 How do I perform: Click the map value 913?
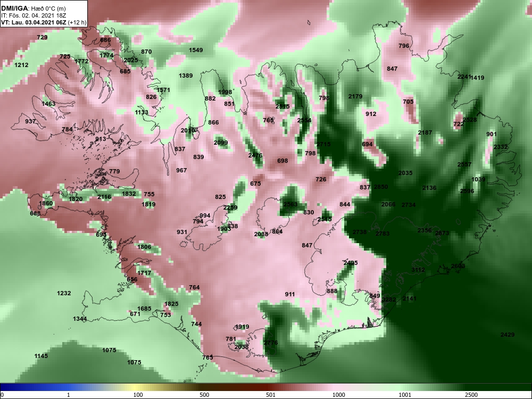click(101, 139)
